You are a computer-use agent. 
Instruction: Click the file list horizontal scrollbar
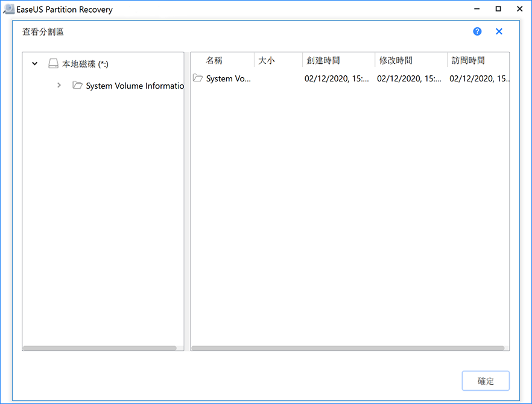click(347, 348)
